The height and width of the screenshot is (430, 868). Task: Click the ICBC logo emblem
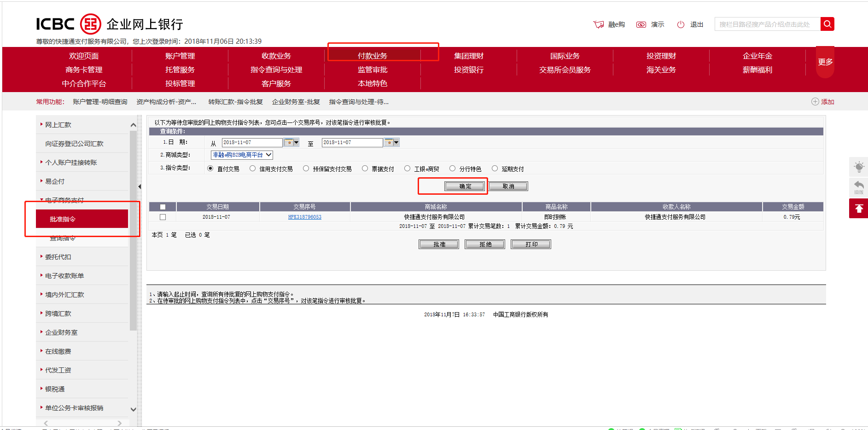(91, 24)
